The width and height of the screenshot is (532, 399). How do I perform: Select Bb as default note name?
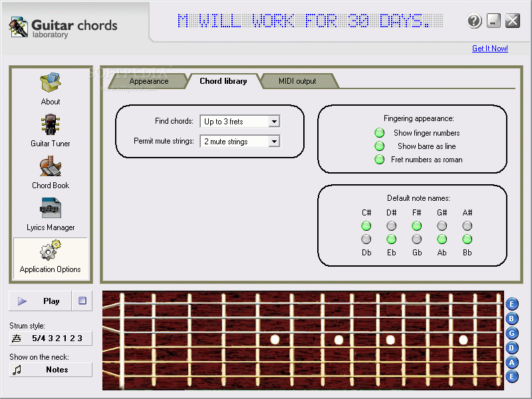[467, 239]
